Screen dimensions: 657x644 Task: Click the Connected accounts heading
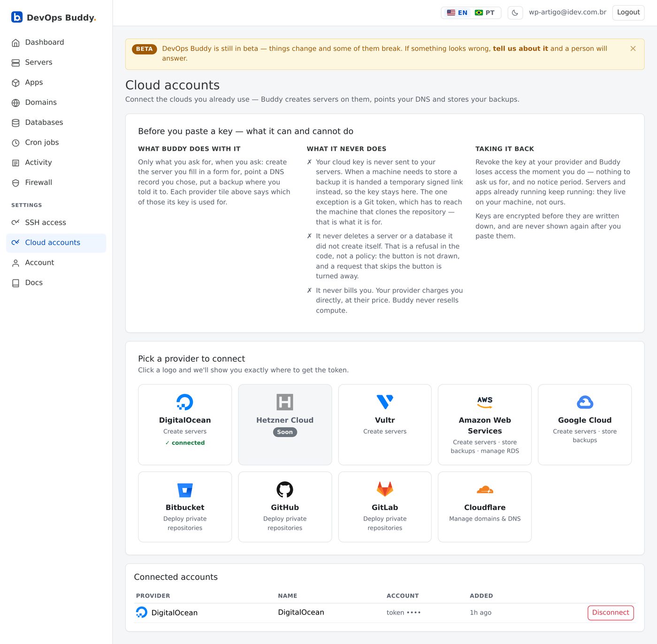pos(176,577)
